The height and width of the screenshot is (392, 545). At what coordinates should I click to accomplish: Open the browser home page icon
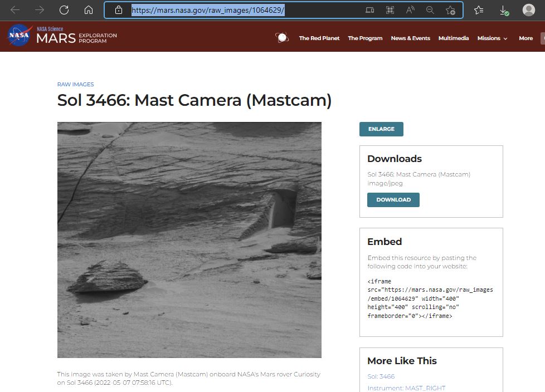89,9
